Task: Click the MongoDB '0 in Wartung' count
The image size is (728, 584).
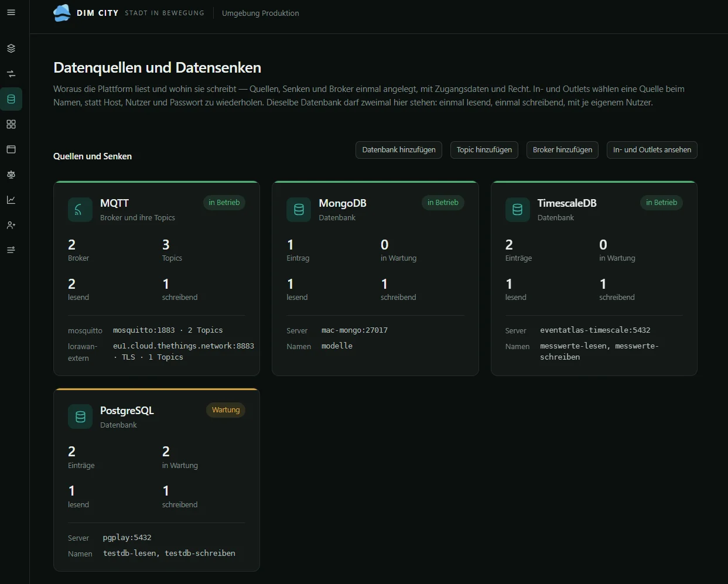Action: click(398, 250)
